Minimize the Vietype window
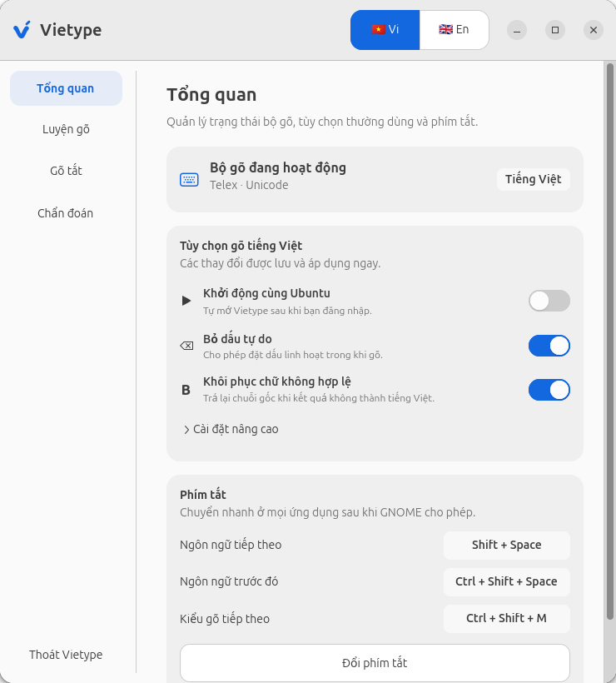The height and width of the screenshot is (683, 616). click(517, 30)
